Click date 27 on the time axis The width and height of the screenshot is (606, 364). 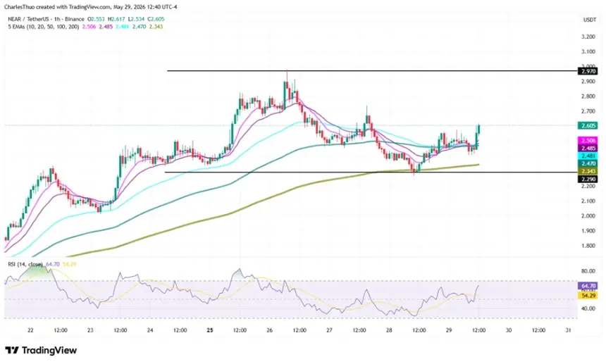point(329,330)
